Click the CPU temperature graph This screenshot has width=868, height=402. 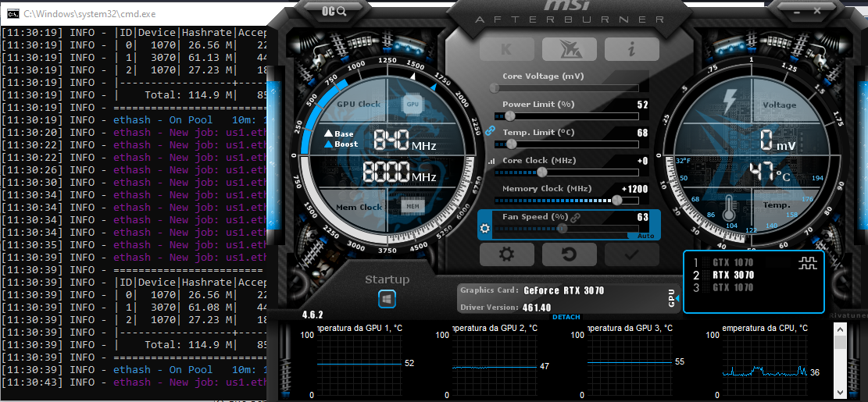765,365
